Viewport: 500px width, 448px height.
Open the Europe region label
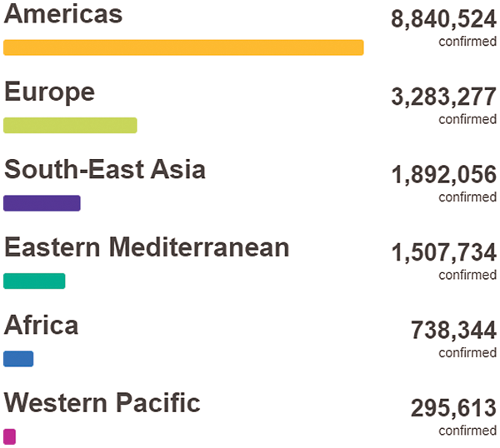tap(49, 92)
